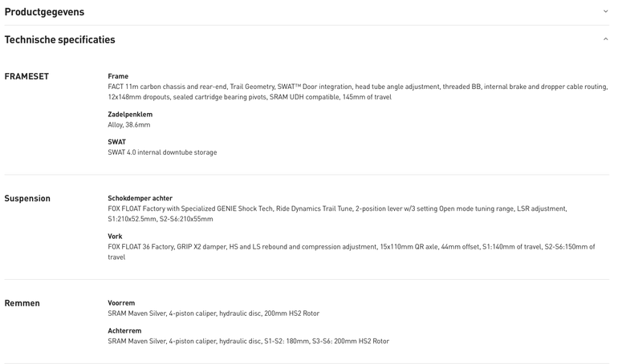The width and height of the screenshot is (618, 364).
Task: Select the Suspension section label
Action: point(27,198)
